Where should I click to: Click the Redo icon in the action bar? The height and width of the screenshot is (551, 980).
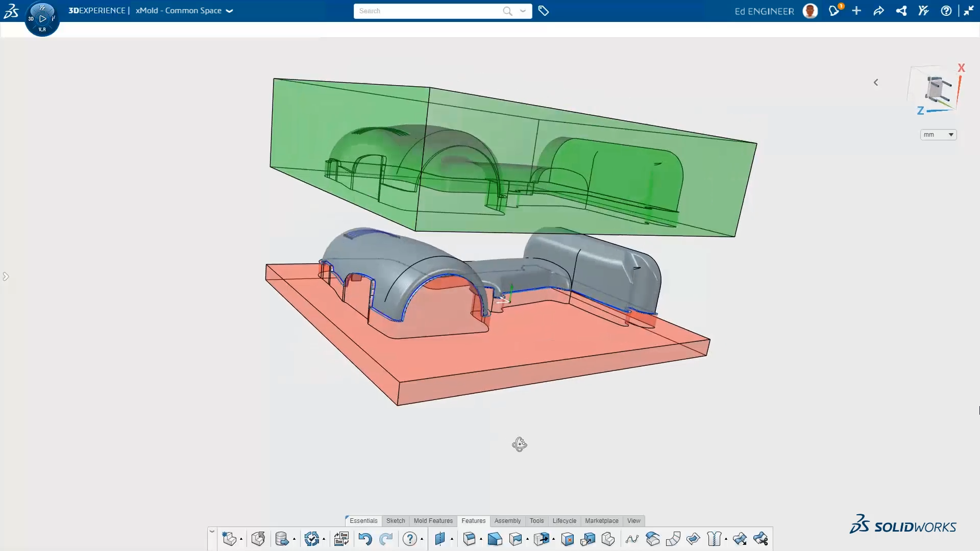386,539
